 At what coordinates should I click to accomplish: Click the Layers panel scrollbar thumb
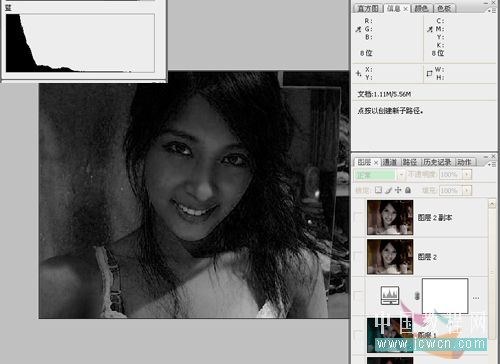coord(492,273)
